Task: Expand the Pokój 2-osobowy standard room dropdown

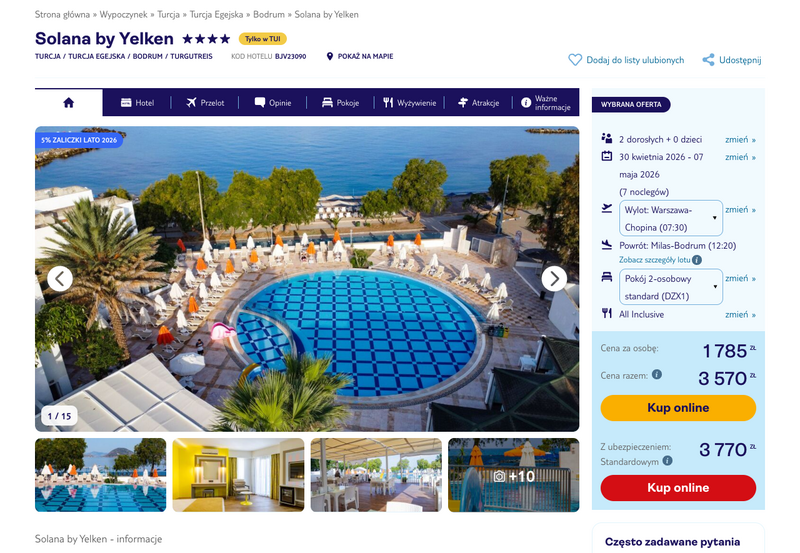Action: point(671,287)
